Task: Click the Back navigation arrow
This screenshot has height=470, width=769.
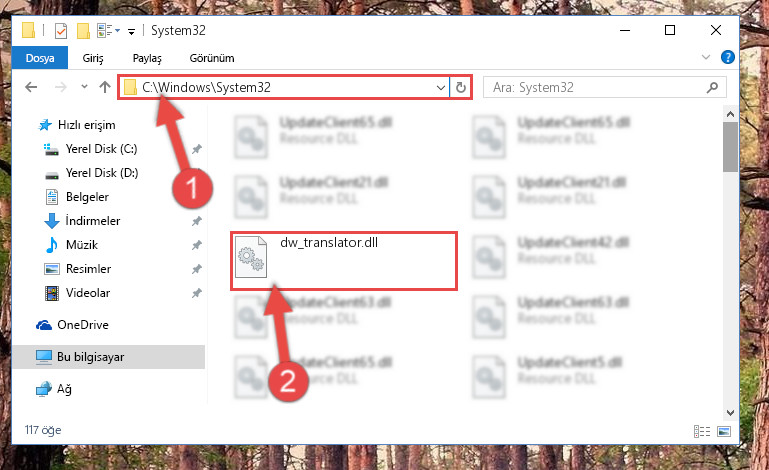Action: pyautogui.click(x=31, y=87)
